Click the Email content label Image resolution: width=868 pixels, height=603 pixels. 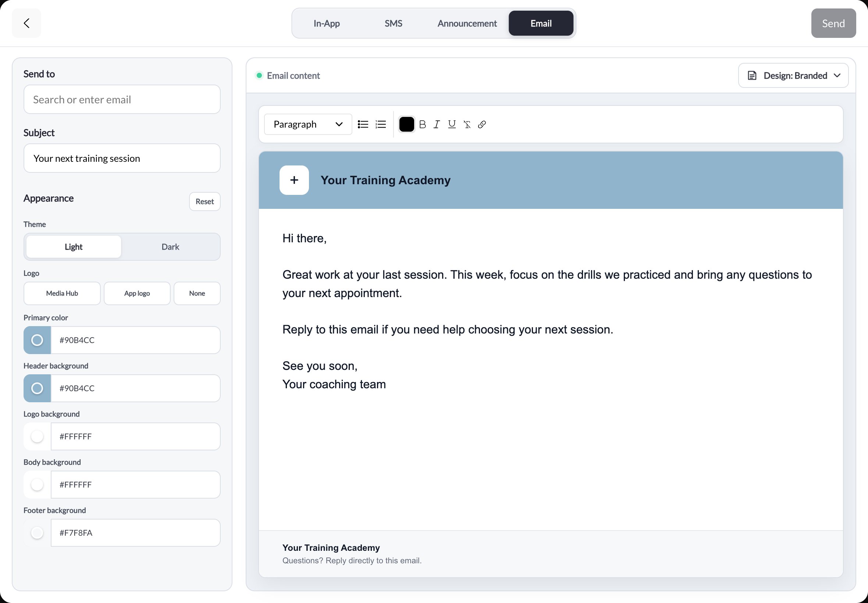[293, 76]
